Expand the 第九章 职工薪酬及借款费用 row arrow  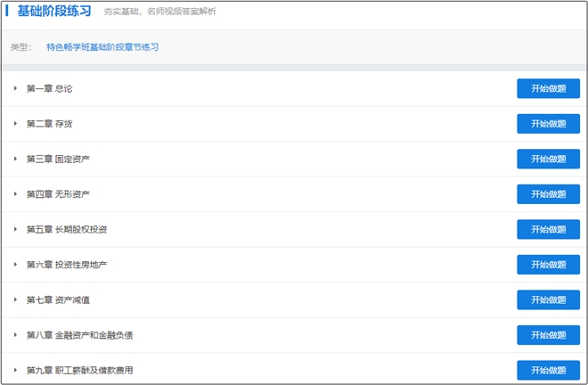click(x=15, y=371)
